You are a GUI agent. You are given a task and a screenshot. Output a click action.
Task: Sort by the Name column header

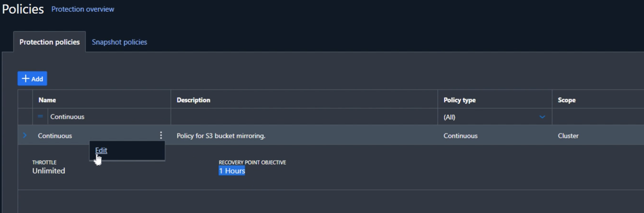[47, 100]
